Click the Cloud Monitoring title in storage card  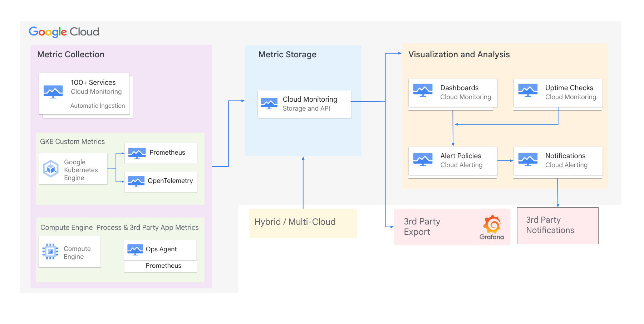(x=310, y=99)
